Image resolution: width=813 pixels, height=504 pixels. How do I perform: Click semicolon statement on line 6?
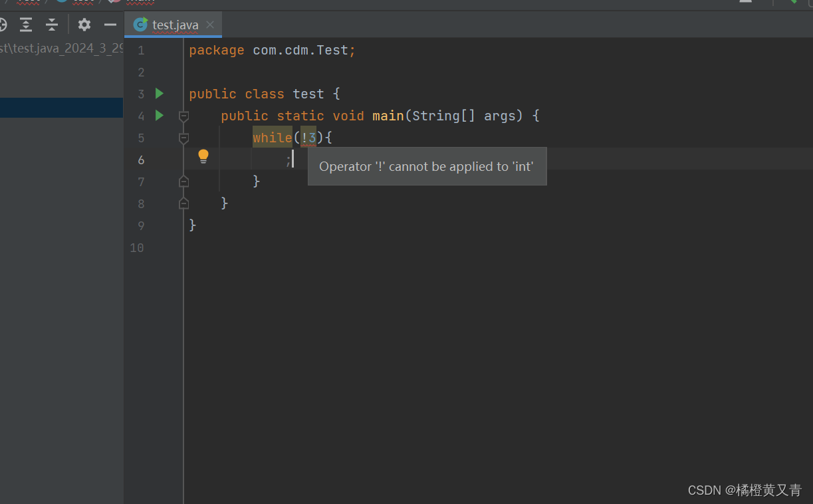289,160
